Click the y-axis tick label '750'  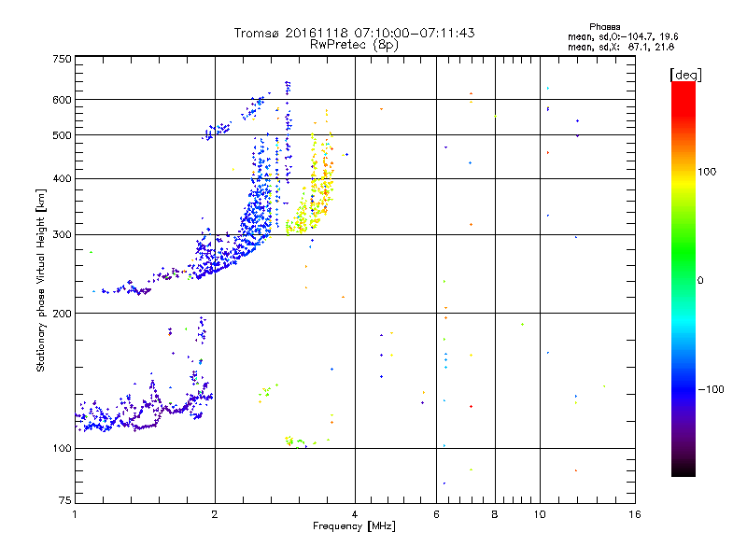(x=62, y=59)
